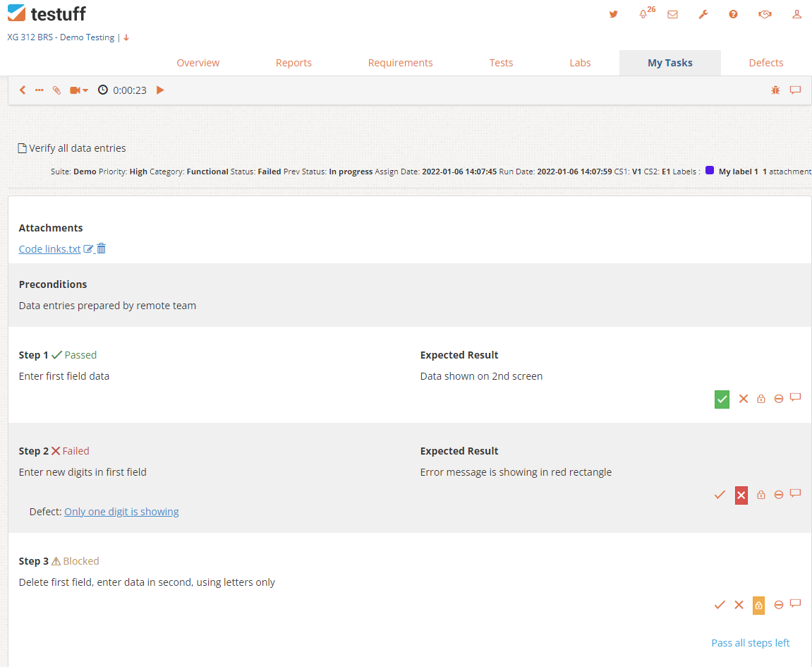Viewport: 812px width, 667px height.
Task: Click the Step 2 Failed status label
Action: [x=71, y=451]
